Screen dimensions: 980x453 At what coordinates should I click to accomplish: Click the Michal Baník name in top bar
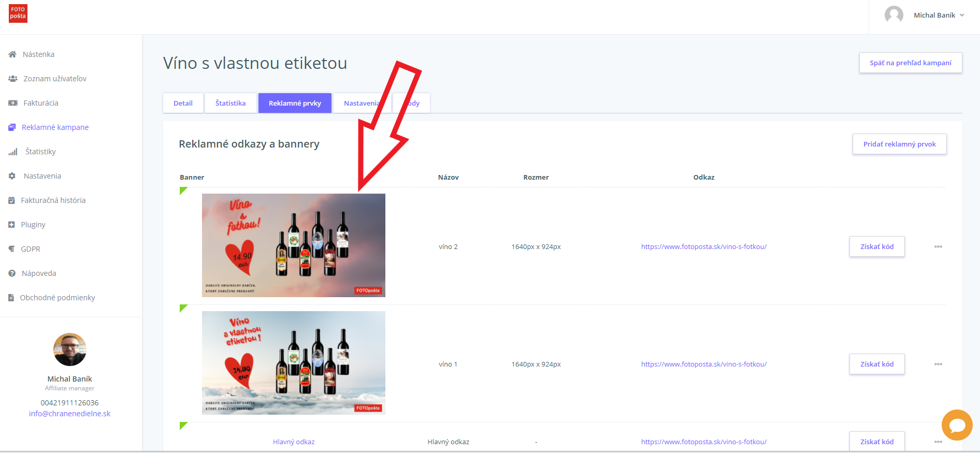[934, 15]
